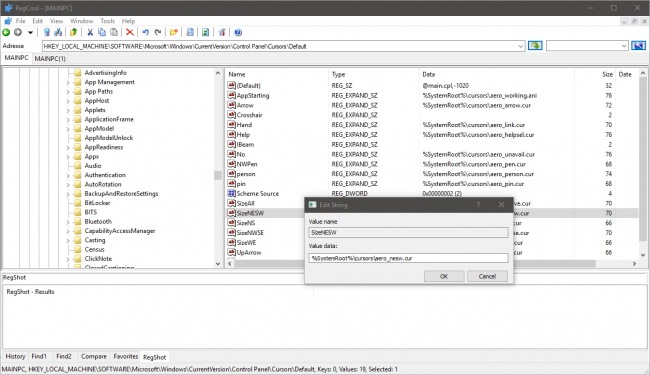Open the Find2 bottom tab
The height and width of the screenshot is (375, 650).
64,356
